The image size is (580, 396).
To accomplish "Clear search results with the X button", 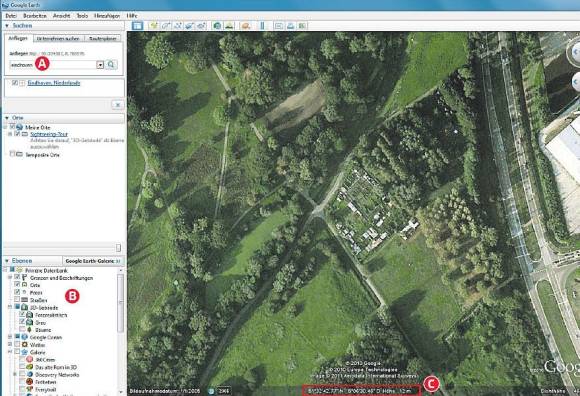I will click(118, 105).
